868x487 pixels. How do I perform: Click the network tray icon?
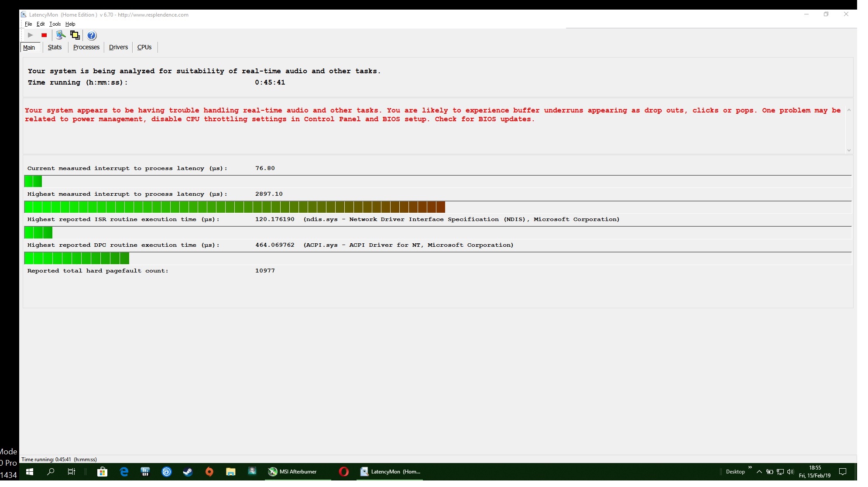pyautogui.click(x=780, y=472)
